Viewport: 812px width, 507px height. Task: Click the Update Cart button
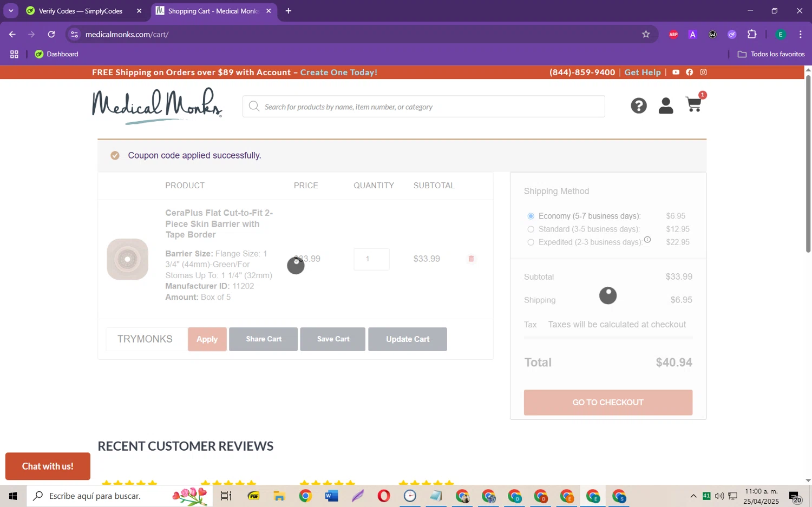408,339
